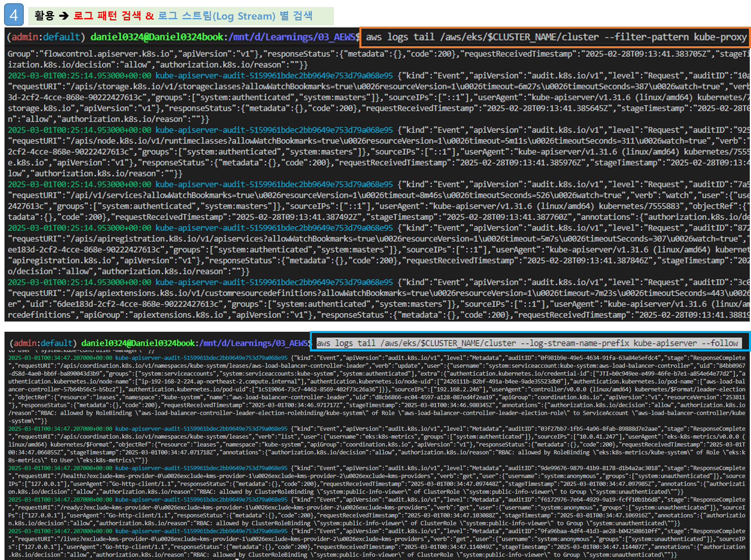Click the heading text '로그 스트림(Log Stream) 별 검색'

(235, 16)
